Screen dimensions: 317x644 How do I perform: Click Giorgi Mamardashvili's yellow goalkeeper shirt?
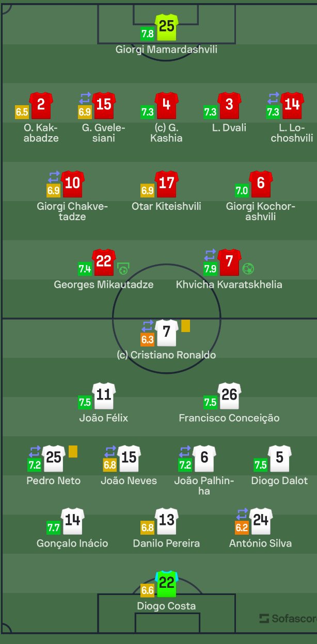pyautogui.click(x=166, y=27)
